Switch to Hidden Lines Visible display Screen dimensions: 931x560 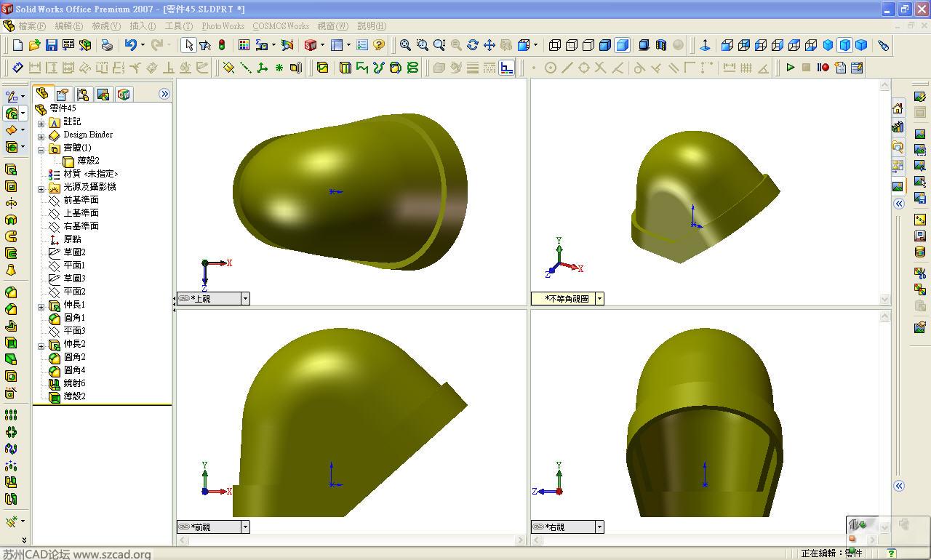(572, 45)
